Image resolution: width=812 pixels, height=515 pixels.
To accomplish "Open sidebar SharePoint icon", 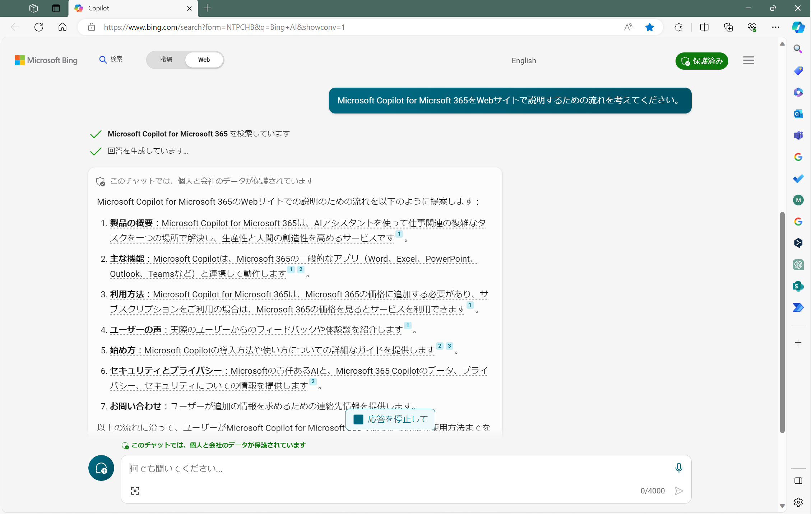I will coord(798,286).
